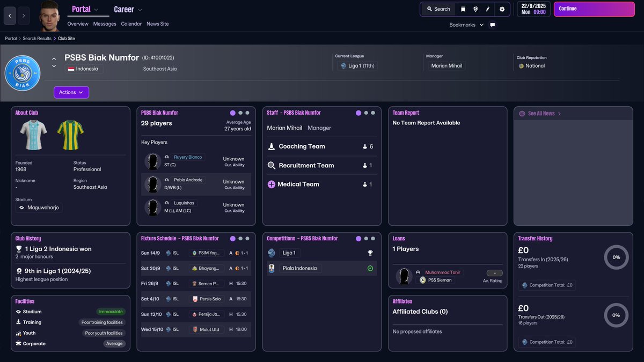
Task: Click Search Results in the breadcrumb
Action: tap(37, 39)
